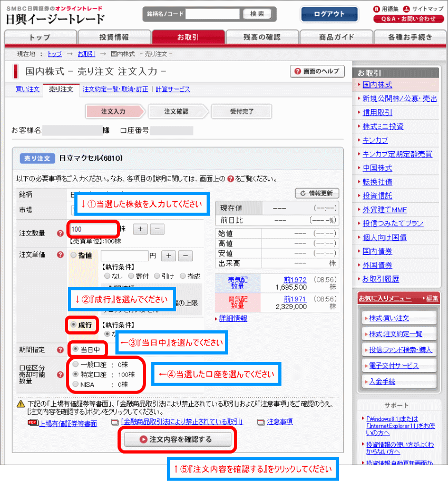Click the help icon beside 口座区分 売却可能数量
This screenshot has width=448, height=481.
coord(60,375)
